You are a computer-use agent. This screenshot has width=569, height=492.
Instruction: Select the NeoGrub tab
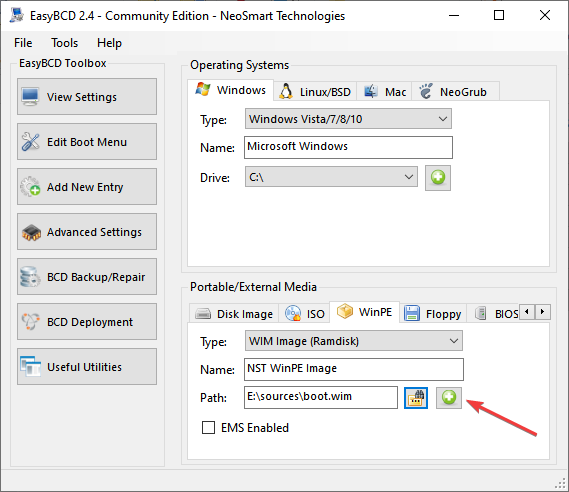[455, 91]
